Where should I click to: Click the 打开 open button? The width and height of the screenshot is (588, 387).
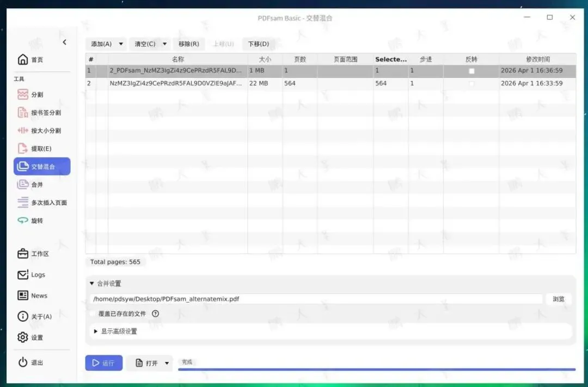tap(146, 363)
